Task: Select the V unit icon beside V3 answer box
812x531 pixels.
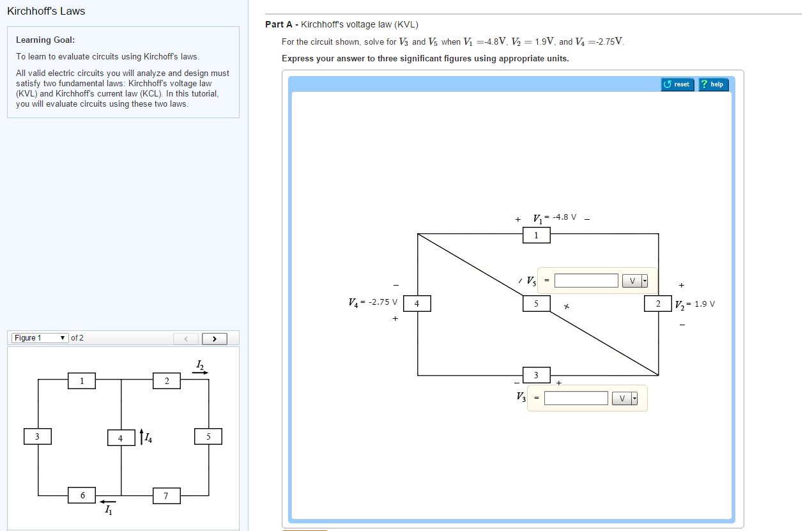Action: (x=622, y=397)
